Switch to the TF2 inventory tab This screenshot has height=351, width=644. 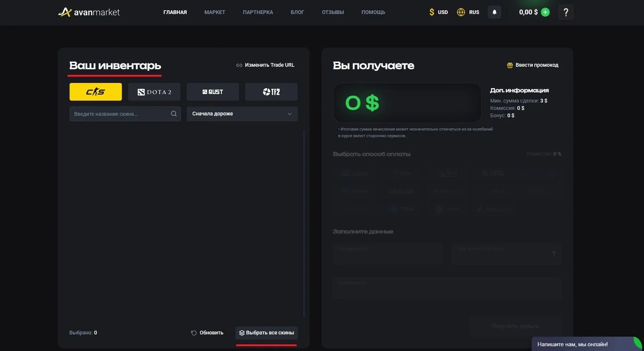click(x=271, y=92)
